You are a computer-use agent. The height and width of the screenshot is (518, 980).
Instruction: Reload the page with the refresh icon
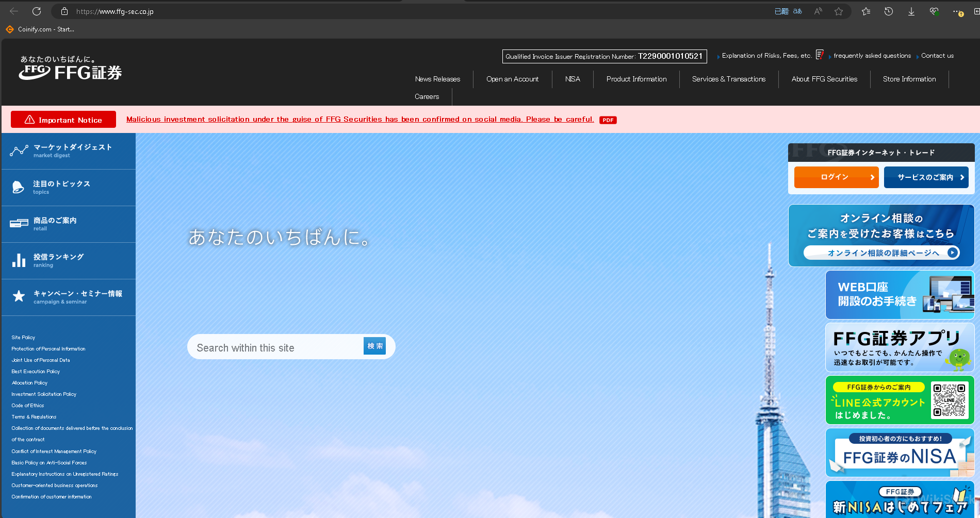point(37,11)
